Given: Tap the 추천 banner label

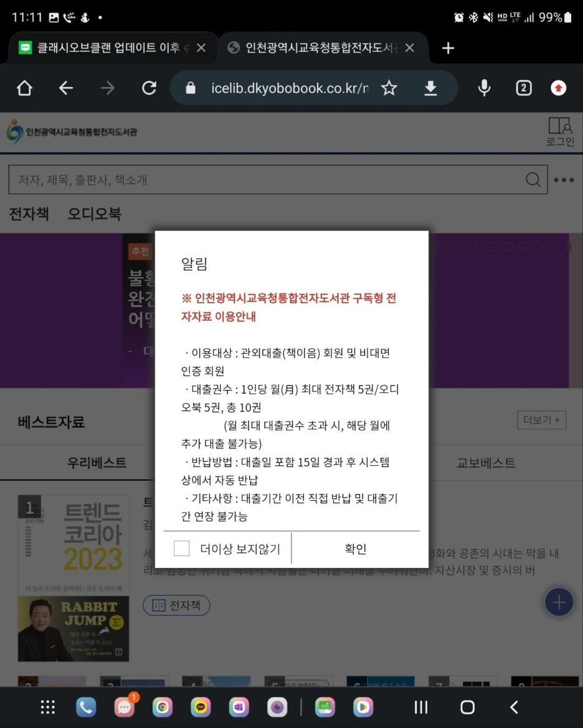Looking at the screenshot, I should (x=140, y=251).
